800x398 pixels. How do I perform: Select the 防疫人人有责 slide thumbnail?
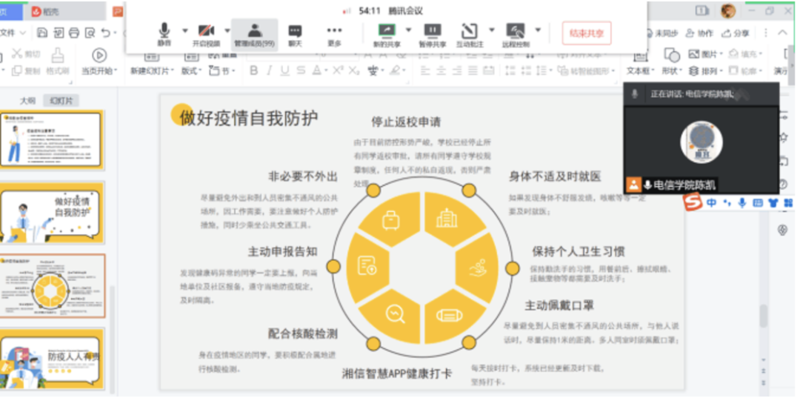coord(52,360)
